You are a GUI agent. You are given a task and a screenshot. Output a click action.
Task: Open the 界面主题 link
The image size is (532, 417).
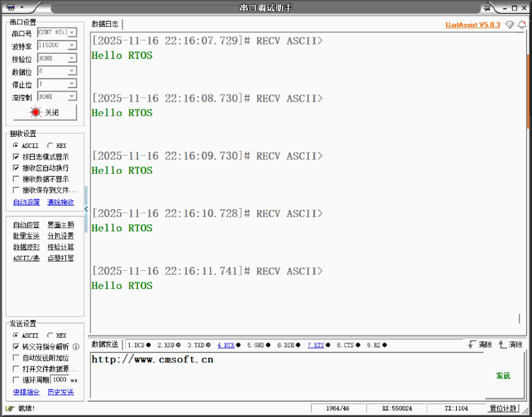(x=61, y=225)
